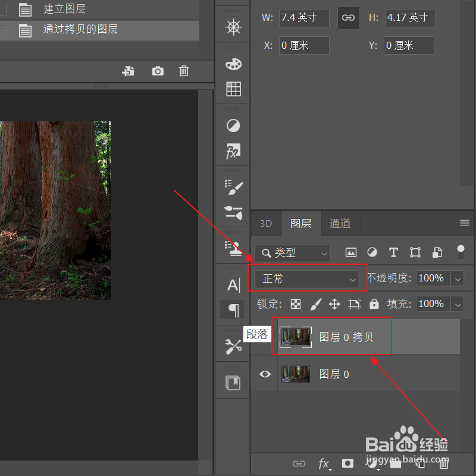Viewport: 476px width, 476px height.
Task: Filter layers by shape icon
Action: (x=415, y=252)
